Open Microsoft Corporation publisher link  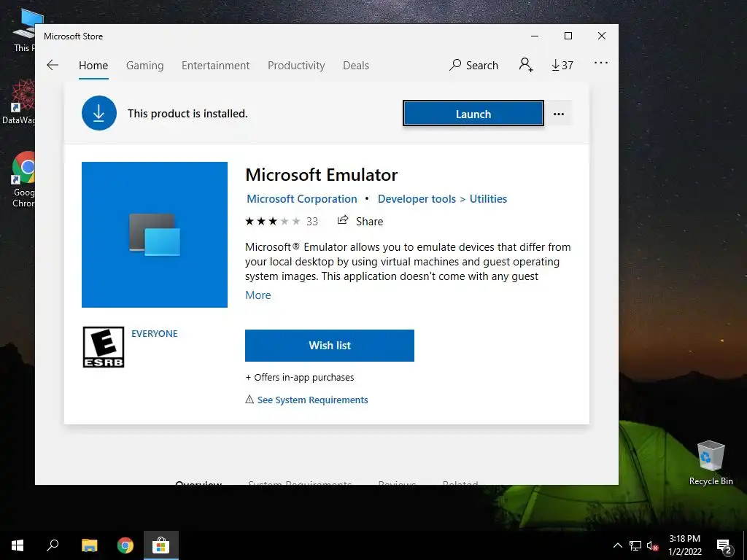click(x=301, y=199)
